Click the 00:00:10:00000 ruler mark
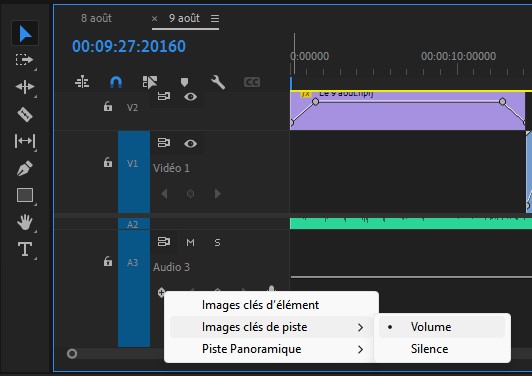532x376 pixels. point(458,56)
